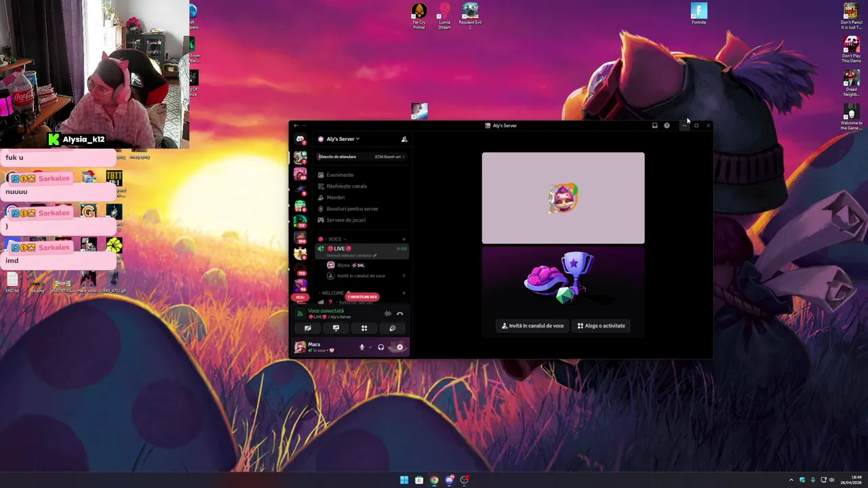Open Boosturi pentru server
Screen dimensions: 868x488
tap(352, 209)
